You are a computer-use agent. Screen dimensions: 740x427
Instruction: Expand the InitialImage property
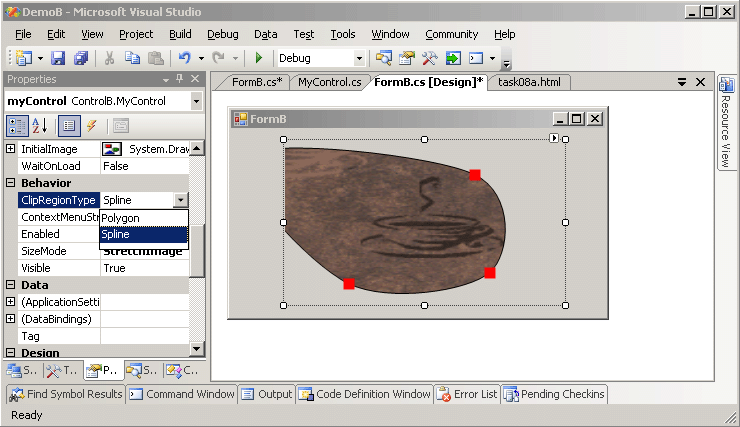[10, 149]
